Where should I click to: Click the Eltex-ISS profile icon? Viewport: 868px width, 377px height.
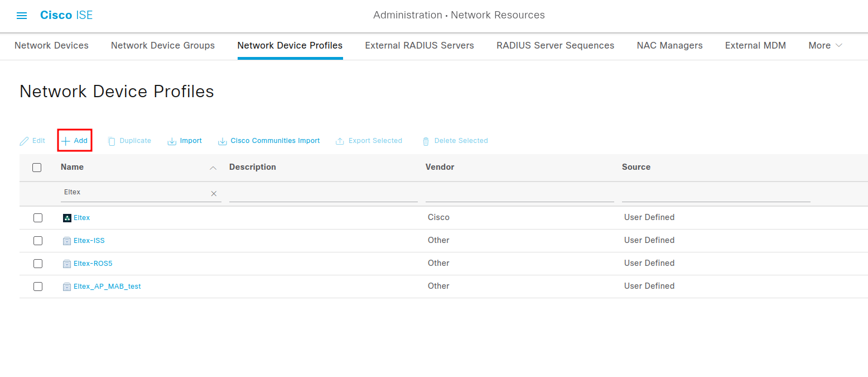pos(67,241)
